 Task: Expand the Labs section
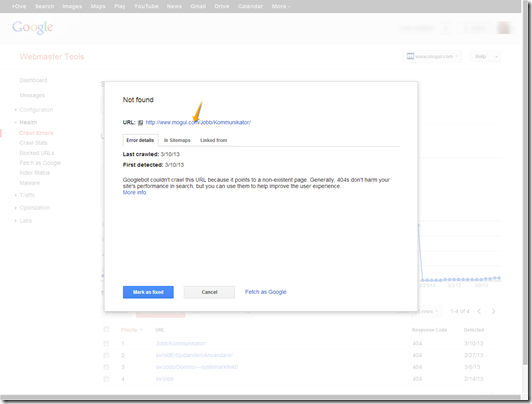tap(25, 220)
